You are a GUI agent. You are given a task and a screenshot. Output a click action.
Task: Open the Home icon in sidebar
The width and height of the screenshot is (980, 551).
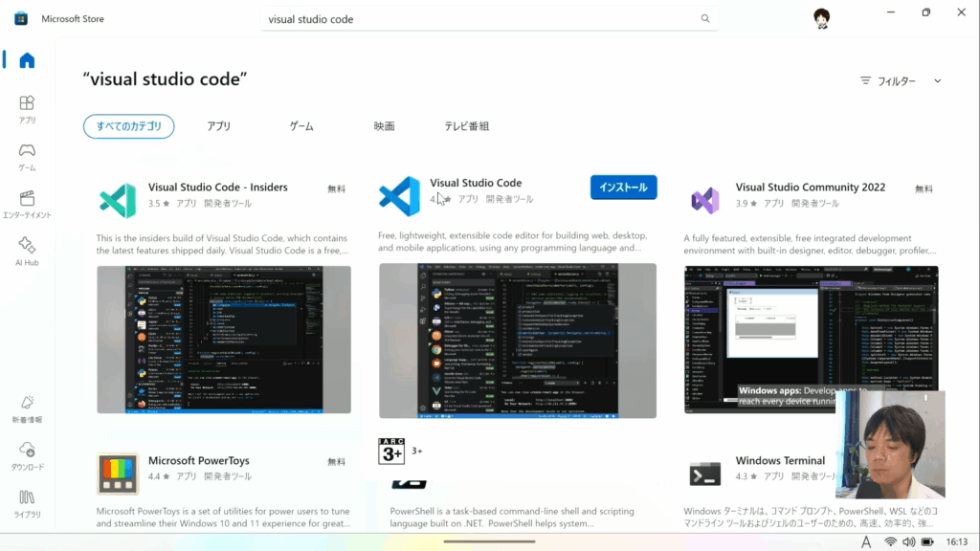pyautogui.click(x=27, y=60)
